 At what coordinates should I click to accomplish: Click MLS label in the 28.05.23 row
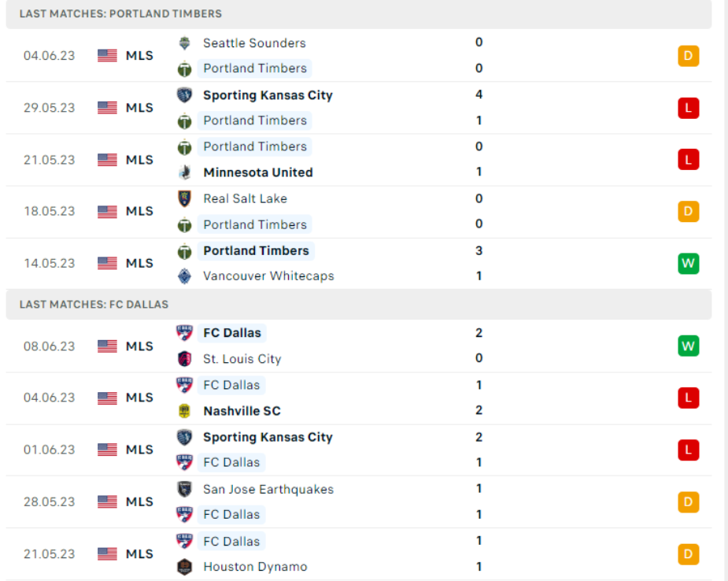point(139,501)
